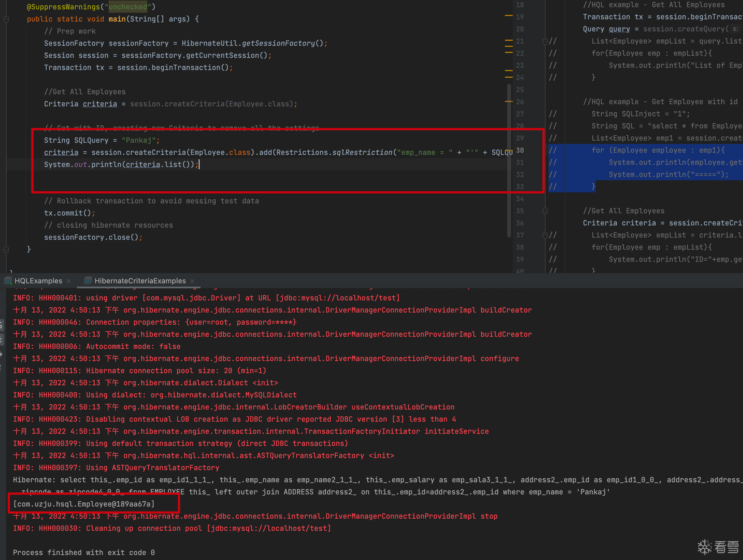Click the 's:' parameter hint in createQuery

(735, 29)
